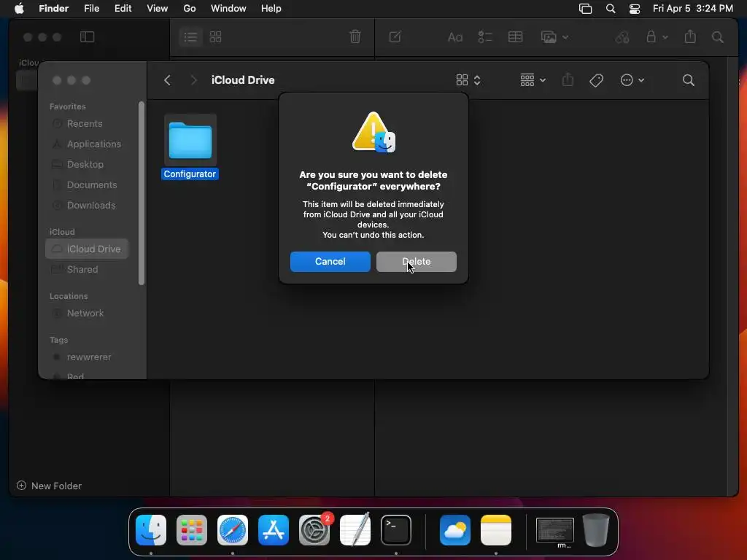Click the Notes trash icon

(355, 36)
